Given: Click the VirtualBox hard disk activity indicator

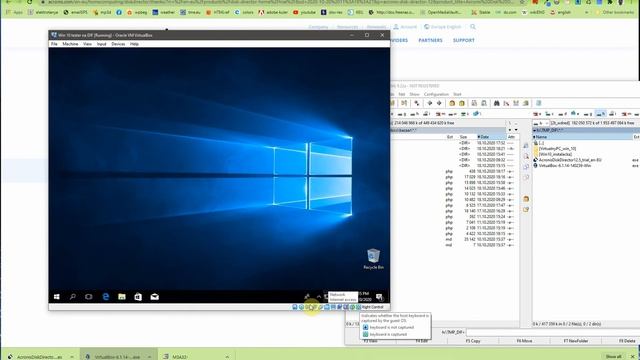Looking at the screenshot, I should coord(295,307).
